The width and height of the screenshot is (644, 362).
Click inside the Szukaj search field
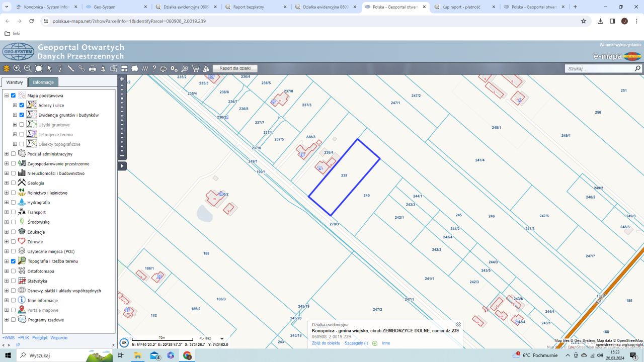tap(599, 68)
